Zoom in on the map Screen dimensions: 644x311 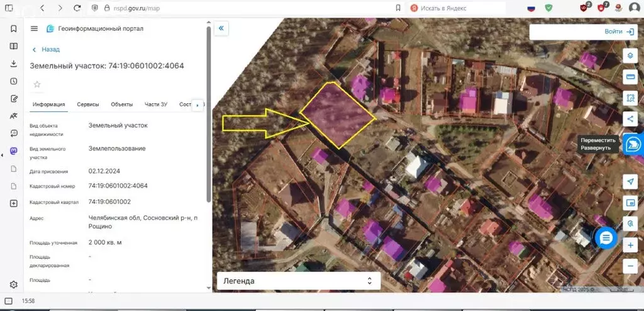[x=631, y=245]
